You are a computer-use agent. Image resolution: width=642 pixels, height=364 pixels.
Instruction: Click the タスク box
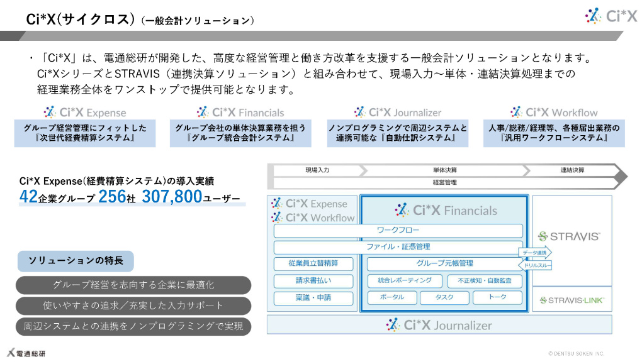click(x=444, y=297)
